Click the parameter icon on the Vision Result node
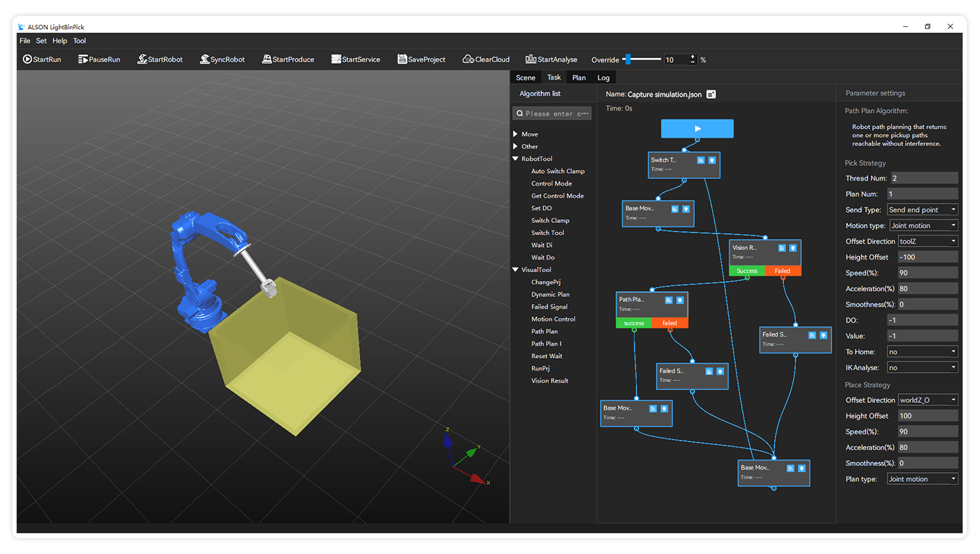This screenshot has width=980, height=554. 793,248
